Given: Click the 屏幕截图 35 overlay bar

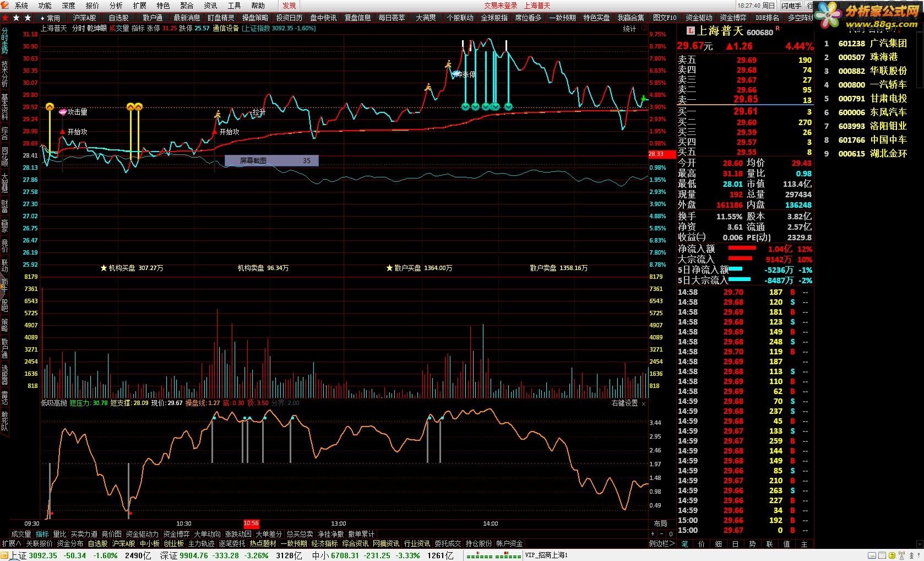Looking at the screenshot, I should (x=271, y=160).
